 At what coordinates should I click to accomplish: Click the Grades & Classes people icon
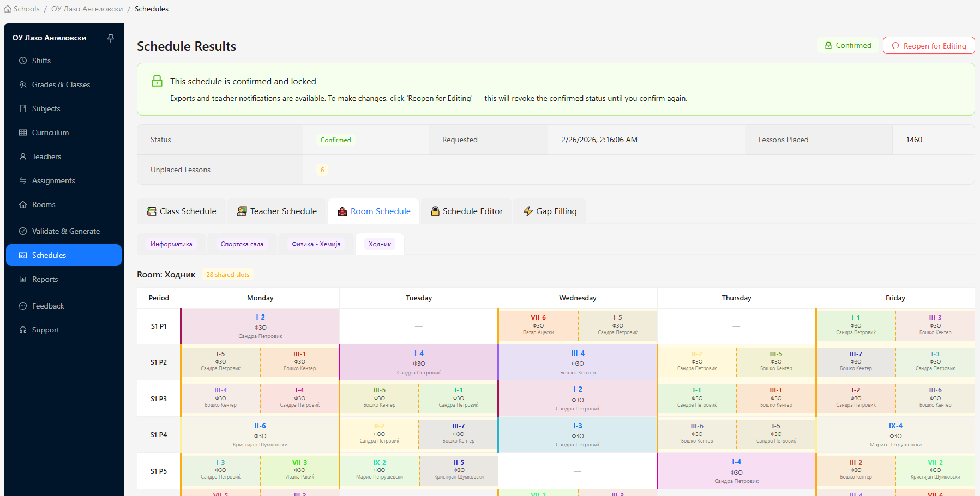23,84
